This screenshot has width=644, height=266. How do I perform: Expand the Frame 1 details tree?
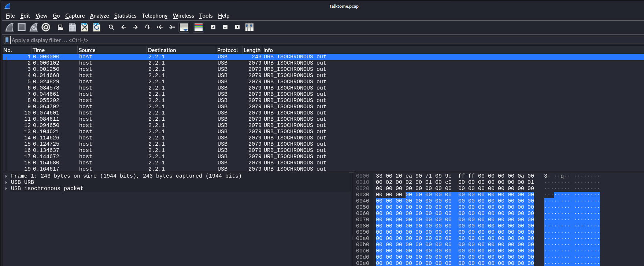point(6,176)
